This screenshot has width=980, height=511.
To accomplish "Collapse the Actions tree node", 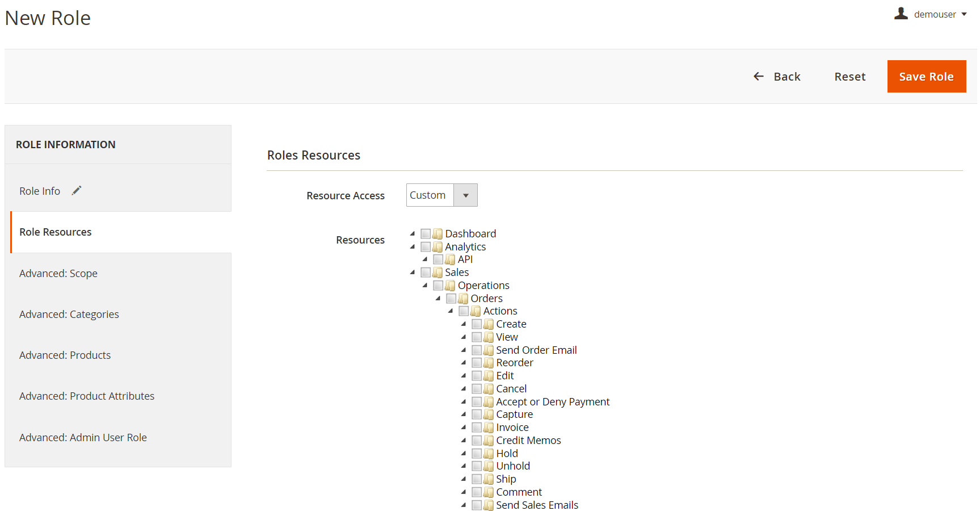I will 451,311.
